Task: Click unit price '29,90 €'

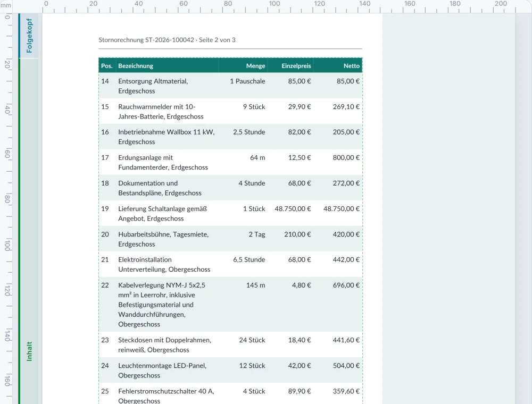Action: (300, 107)
